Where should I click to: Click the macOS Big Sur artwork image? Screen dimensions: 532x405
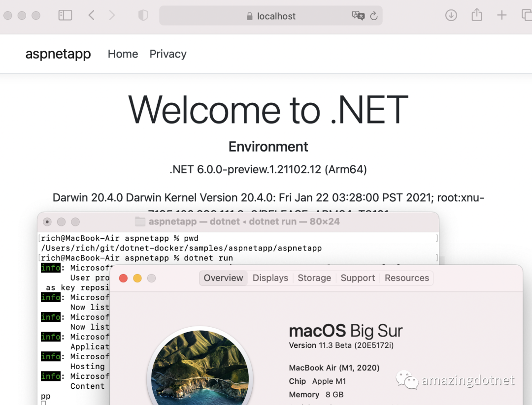(x=200, y=367)
